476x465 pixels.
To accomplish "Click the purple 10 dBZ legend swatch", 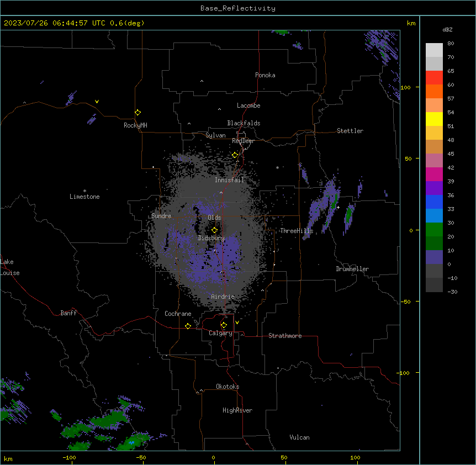I will [434, 257].
